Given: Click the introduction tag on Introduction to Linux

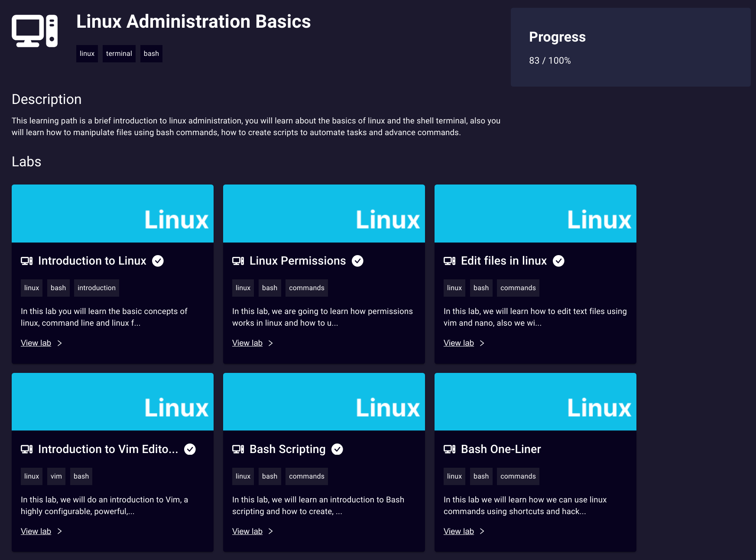Looking at the screenshot, I should 97,288.
